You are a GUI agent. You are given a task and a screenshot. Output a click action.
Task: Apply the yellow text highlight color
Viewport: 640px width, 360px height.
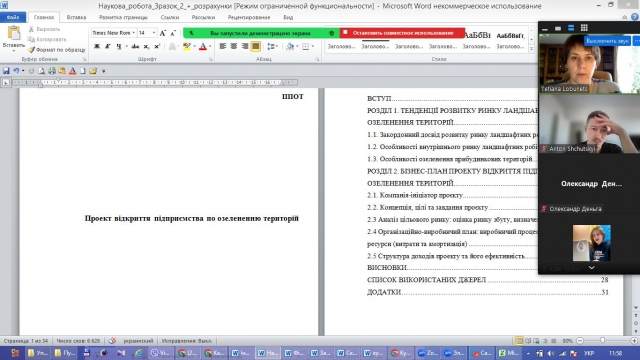pos(187,47)
